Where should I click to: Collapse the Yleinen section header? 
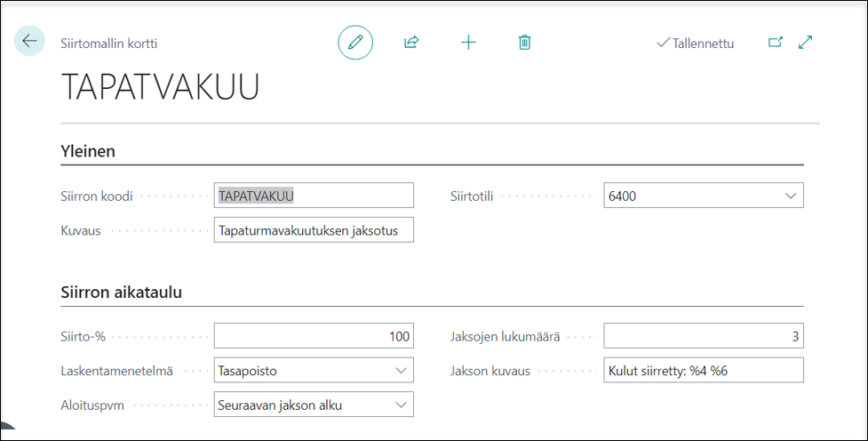88,151
